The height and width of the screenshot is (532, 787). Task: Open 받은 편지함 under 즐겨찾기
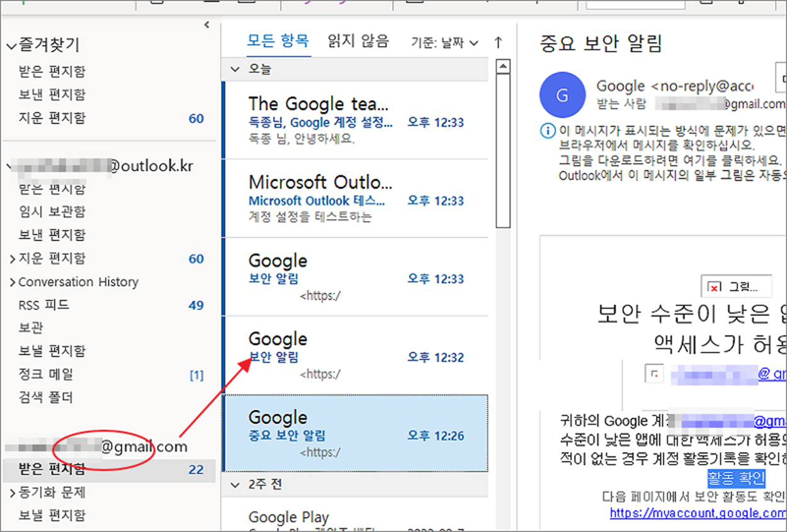click(52, 71)
